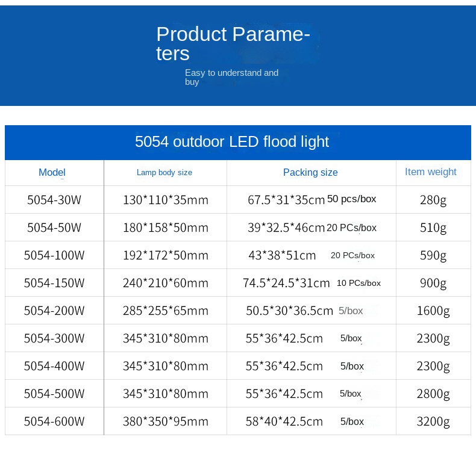This screenshot has width=476, height=449.
Task: Click the "5054 outdoor LED flood light" title bar
Action: [x=232, y=142]
